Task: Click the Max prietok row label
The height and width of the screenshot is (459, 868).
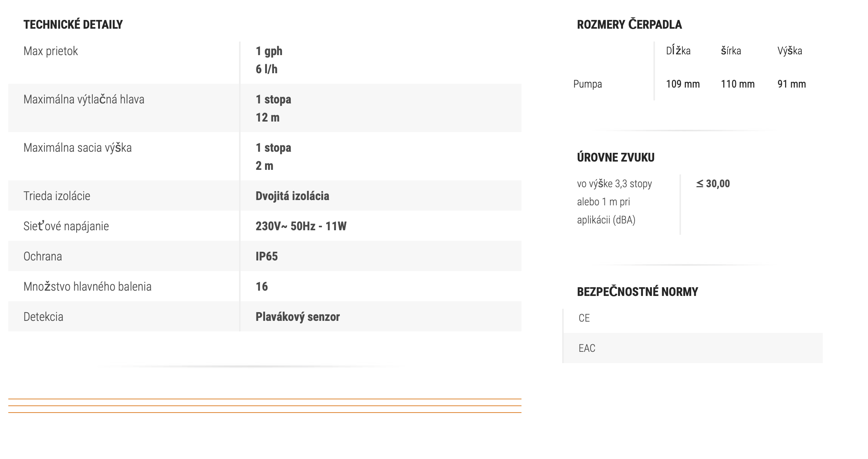Action: pyautogui.click(x=51, y=51)
